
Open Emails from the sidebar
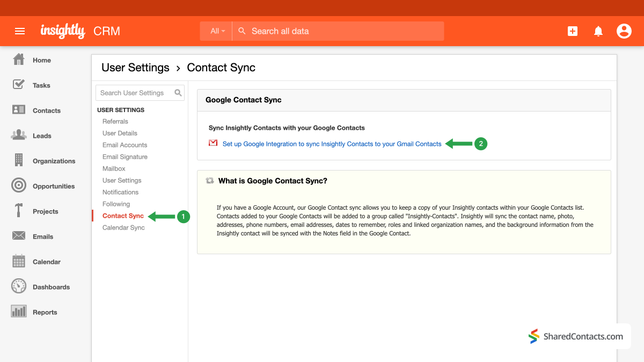[x=43, y=237]
